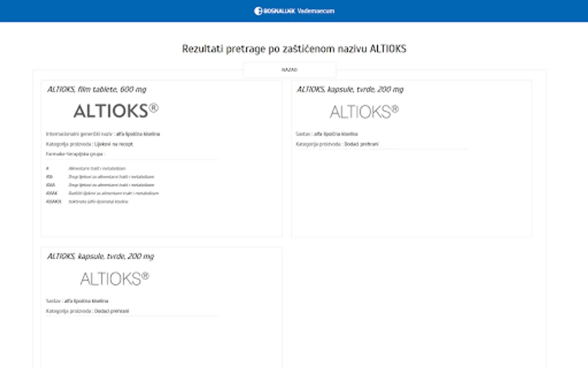The width and height of the screenshot is (588, 368).
Task: Select ATC row A Alimentarni trakt i metabolizam
Action: [x=86, y=168]
